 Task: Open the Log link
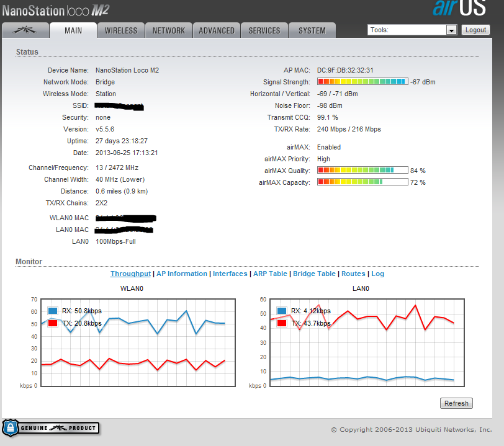coord(377,274)
